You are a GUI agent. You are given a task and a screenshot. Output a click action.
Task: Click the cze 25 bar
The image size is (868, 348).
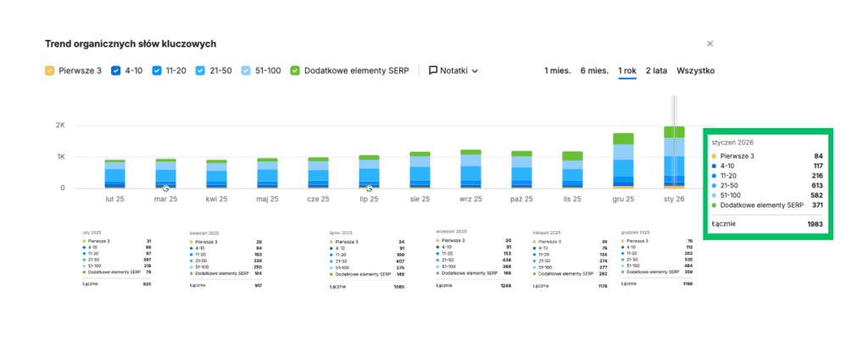coord(319,173)
